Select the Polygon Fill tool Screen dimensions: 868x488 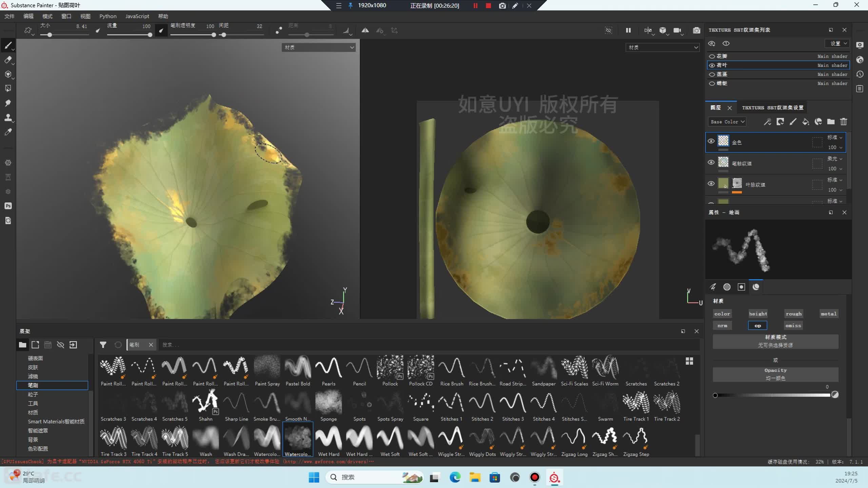[8, 88]
